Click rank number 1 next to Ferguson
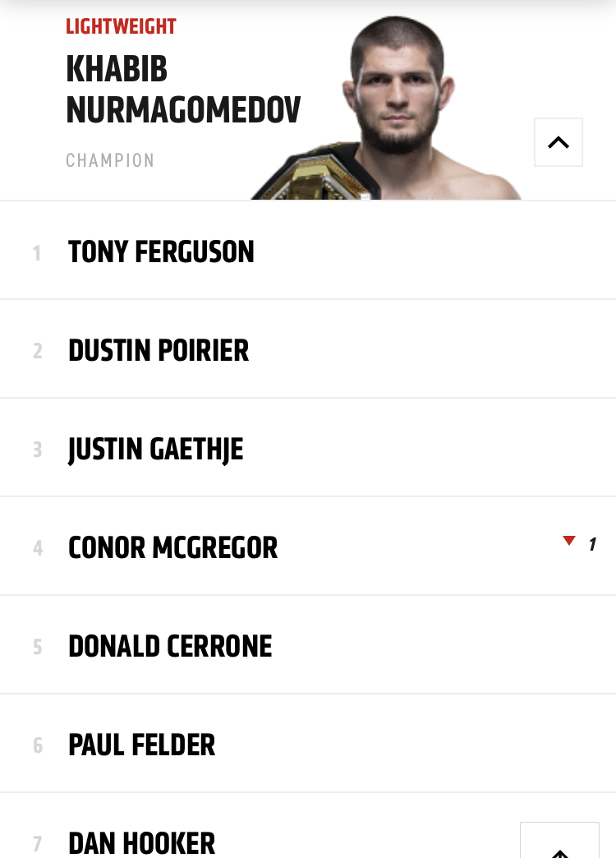 pyautogui.click(x=37, y=253)
